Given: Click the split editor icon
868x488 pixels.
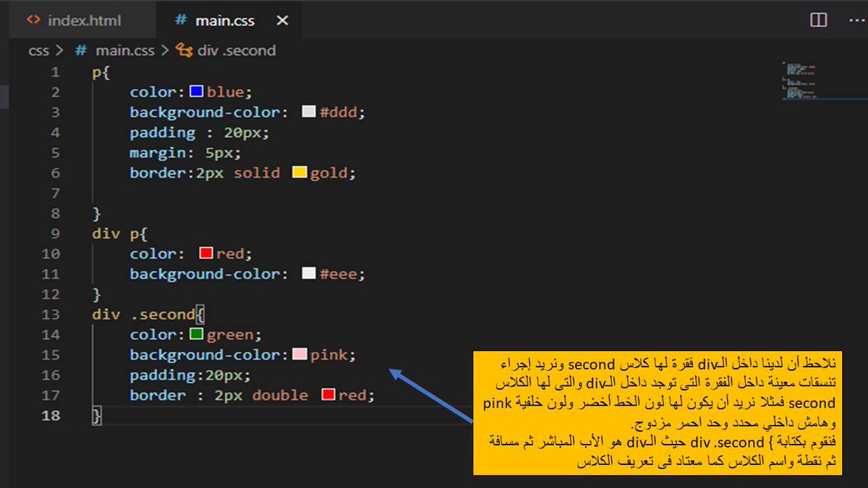Looking at the screenshot, I should [x=818, y=20].
